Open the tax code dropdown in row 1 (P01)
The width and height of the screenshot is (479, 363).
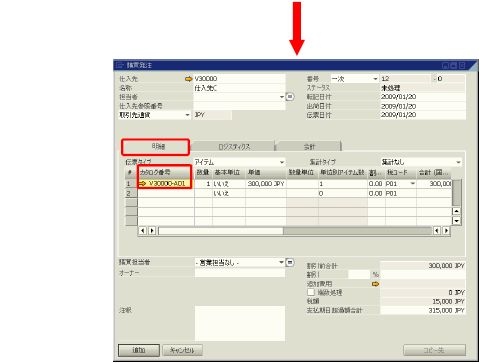[413, 184]
